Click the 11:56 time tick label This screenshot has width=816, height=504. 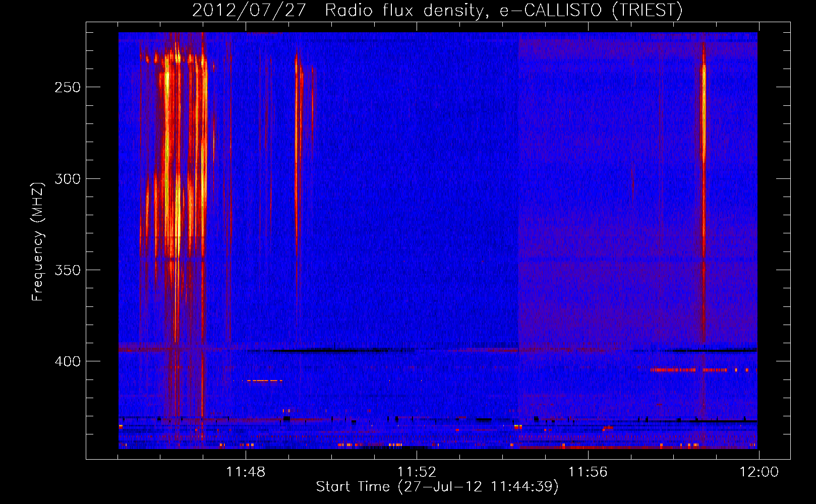pyautogui.click(x=588, y=472)
